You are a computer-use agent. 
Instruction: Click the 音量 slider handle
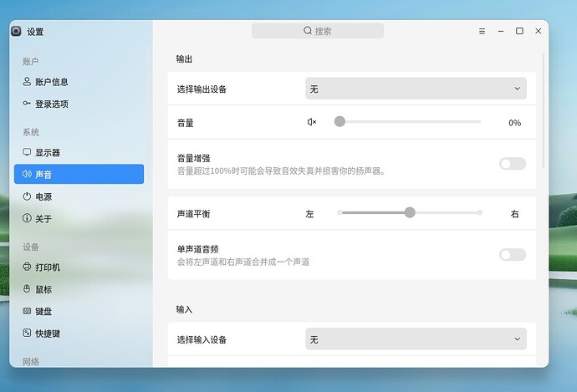(340, 121)
